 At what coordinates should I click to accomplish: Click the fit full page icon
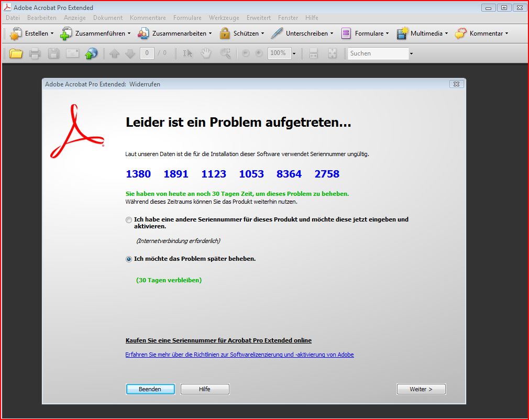point(332,53)
